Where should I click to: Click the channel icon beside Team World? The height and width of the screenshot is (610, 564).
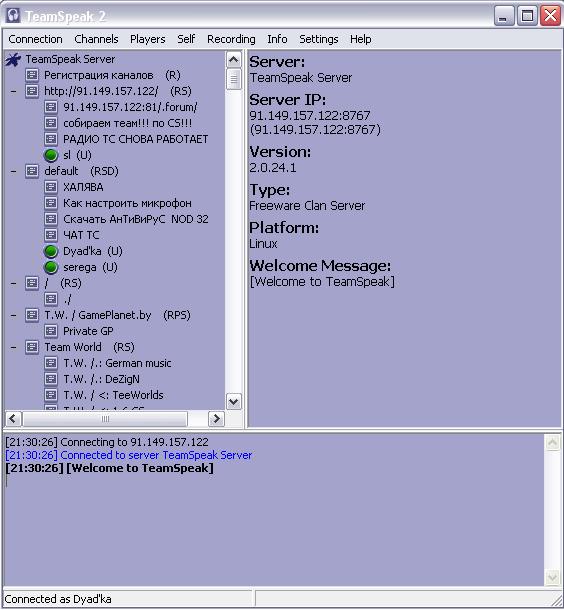32,347
